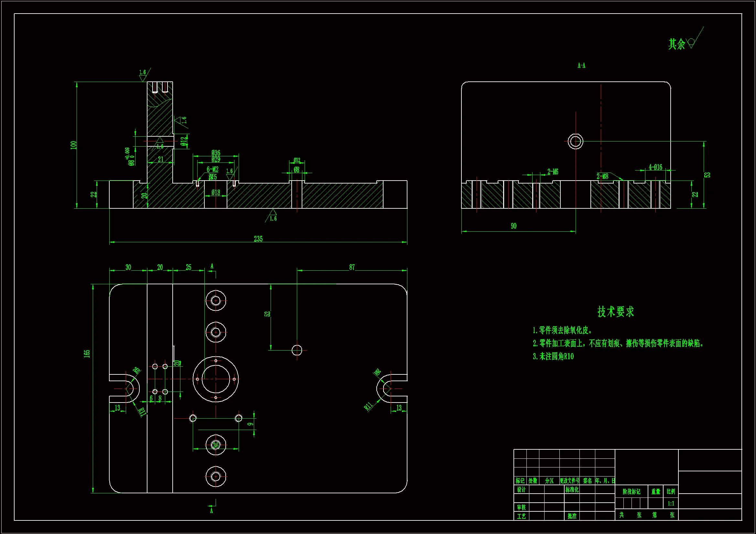Click the 100 vertical dimension text
Viewport: 756px width, 534px height.
click(73, 145)
